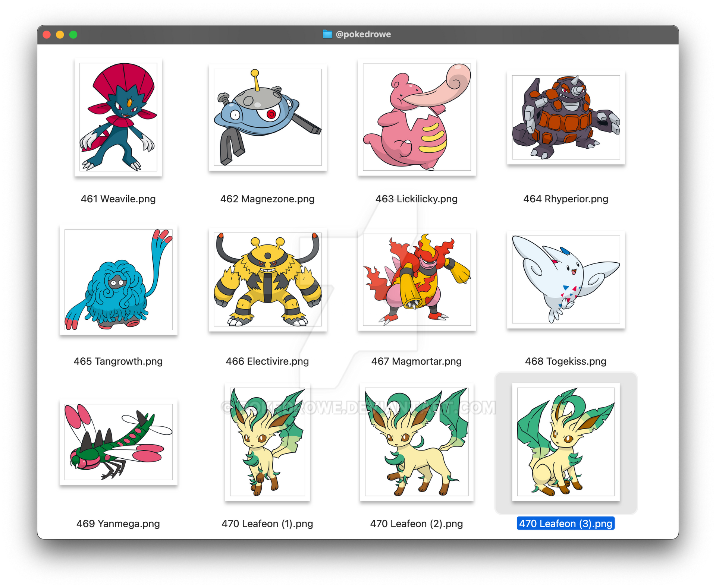The image size is (716, 588).
Task: Select the Magmortar image thumbnail
Action: [417, 279]
